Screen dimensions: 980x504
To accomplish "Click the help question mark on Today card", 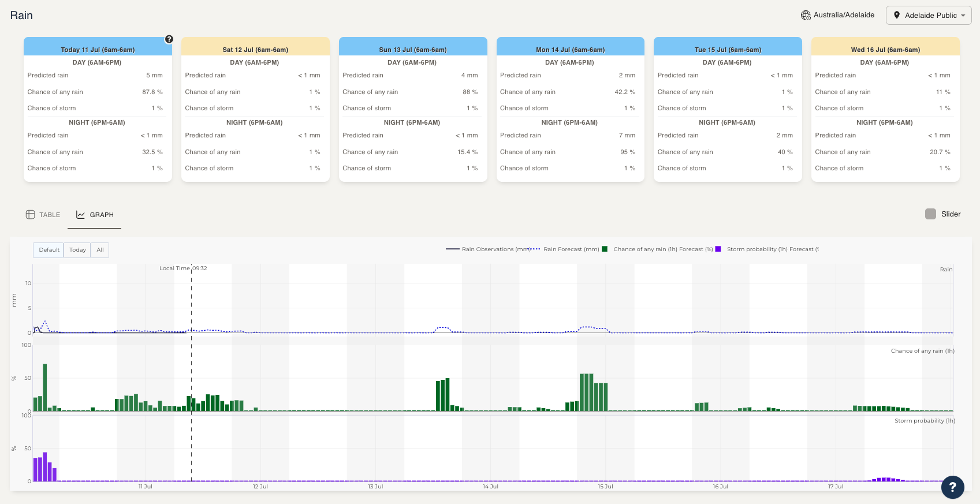I will [169, 39].
